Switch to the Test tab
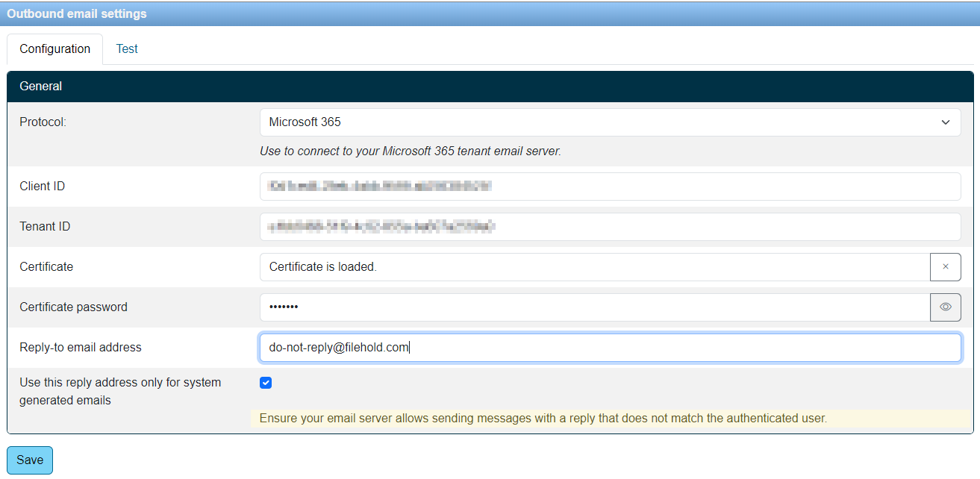This screenshot has width=980, height=479. pyautogui.click(x=126, y=48)
